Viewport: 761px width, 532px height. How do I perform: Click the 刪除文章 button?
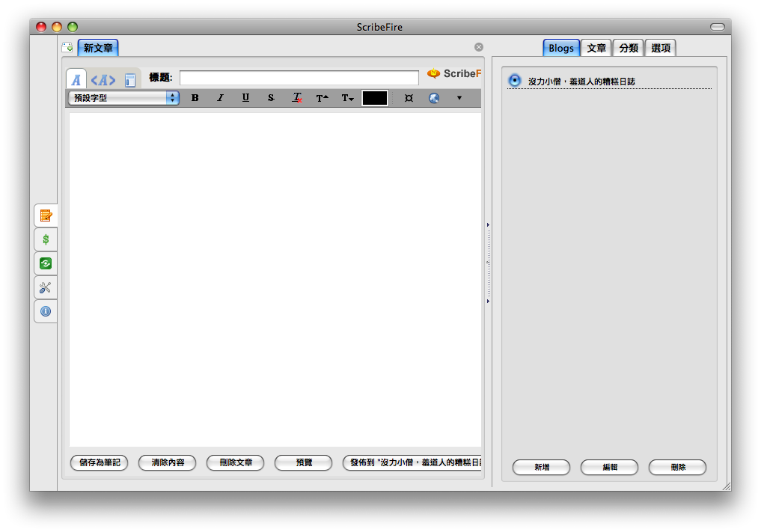tap(236, 462)
